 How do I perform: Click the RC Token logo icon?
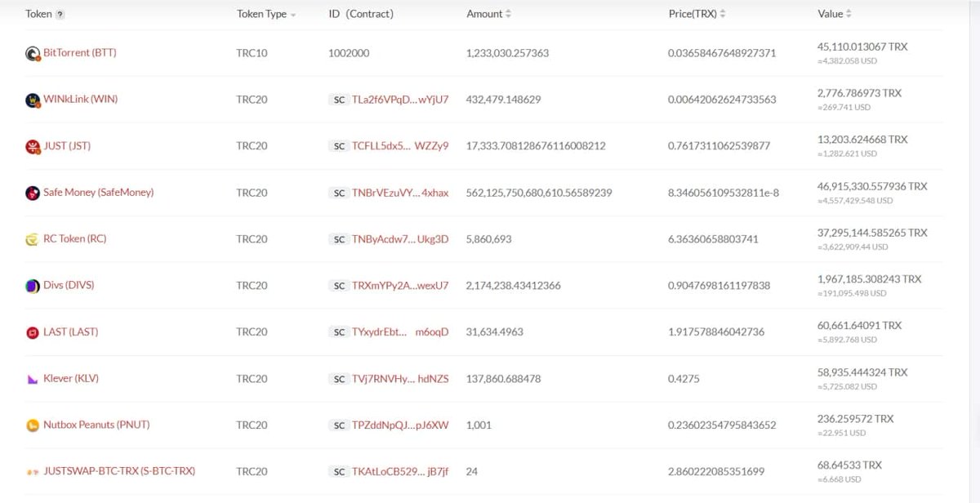33,240
